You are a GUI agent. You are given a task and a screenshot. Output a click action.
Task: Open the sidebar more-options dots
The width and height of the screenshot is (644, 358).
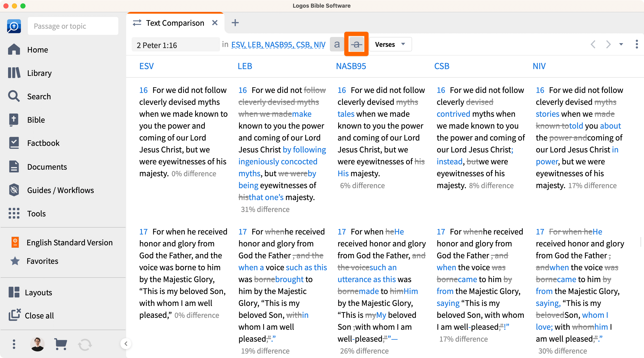pos(14,344)
